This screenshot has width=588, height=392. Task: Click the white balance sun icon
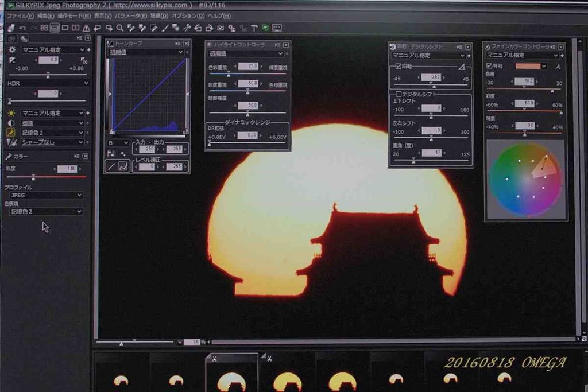coord(11,113)
